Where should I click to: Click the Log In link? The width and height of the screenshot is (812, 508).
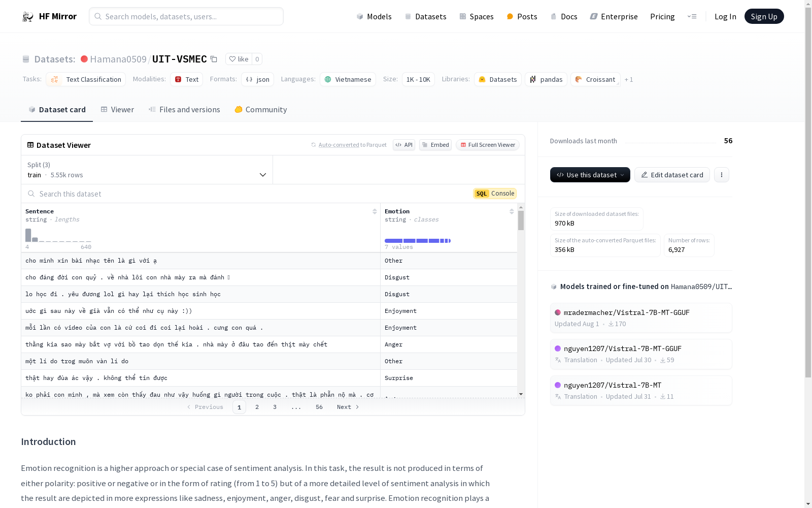tap(725, 17)
